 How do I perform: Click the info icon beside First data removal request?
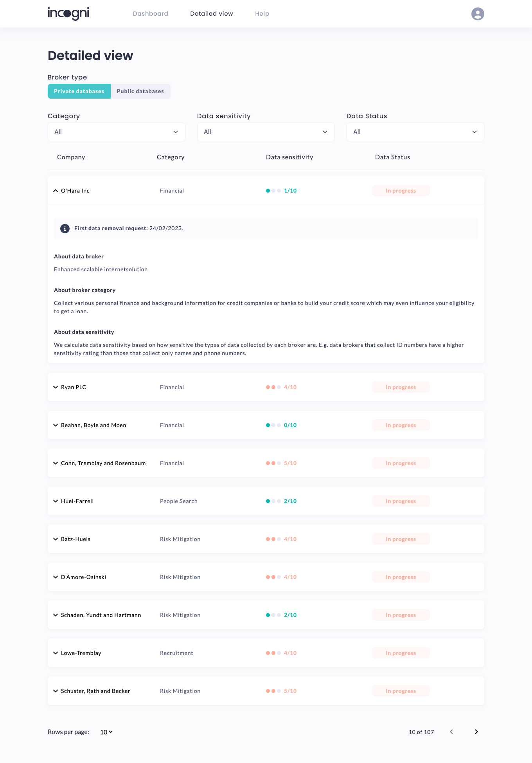click(x=65, y=229)
